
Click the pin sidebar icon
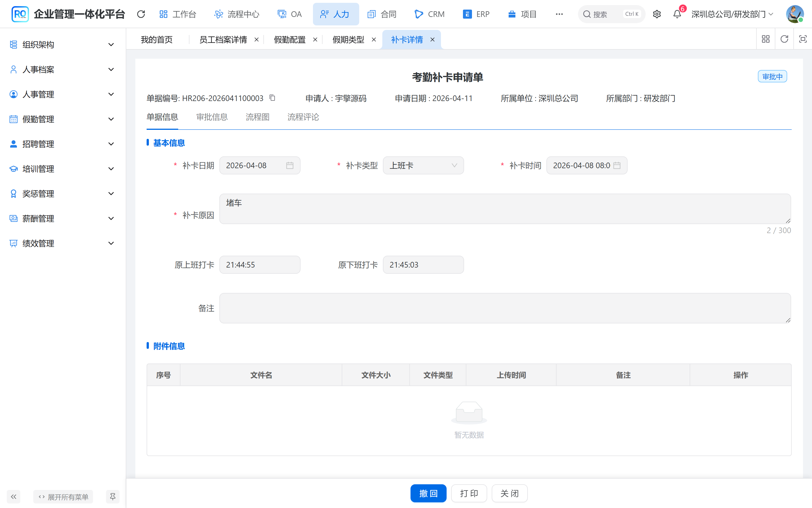(x=113, y=497)
